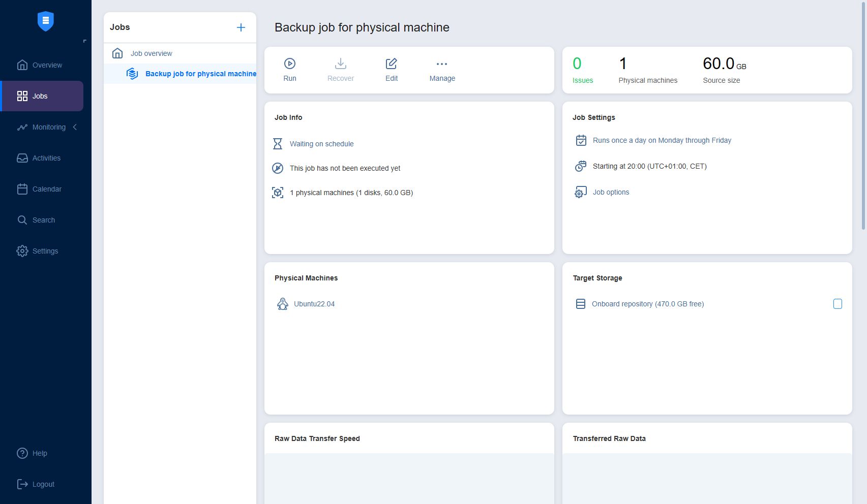This screenshot has height=504, width=867.
Task: Click the shield logo at top left
Action: pos(46,21)
